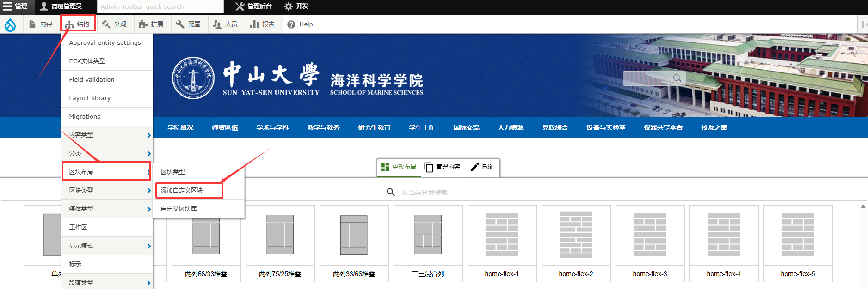
Task: Click the Drupal drop logo icon
Action: 10,24
